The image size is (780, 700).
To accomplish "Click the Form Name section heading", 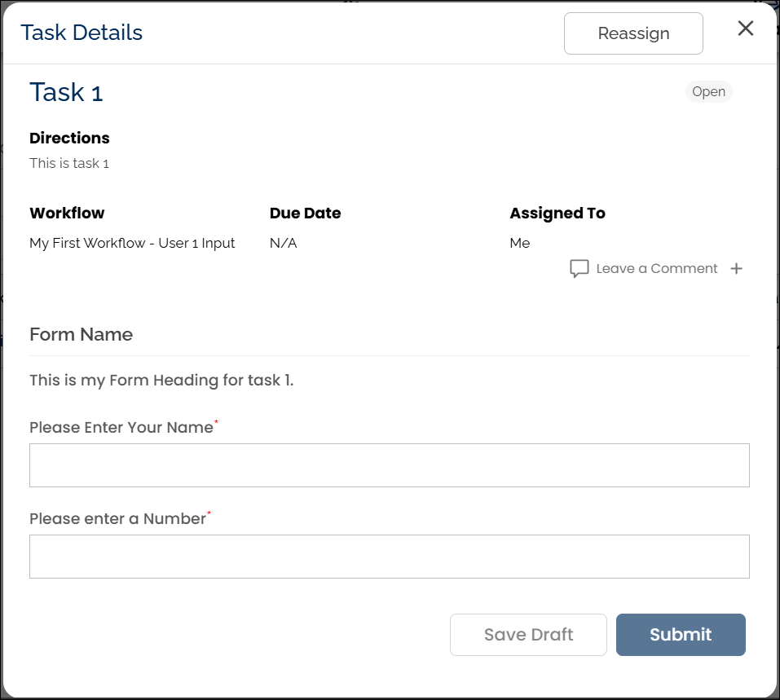I will [81, 335].
